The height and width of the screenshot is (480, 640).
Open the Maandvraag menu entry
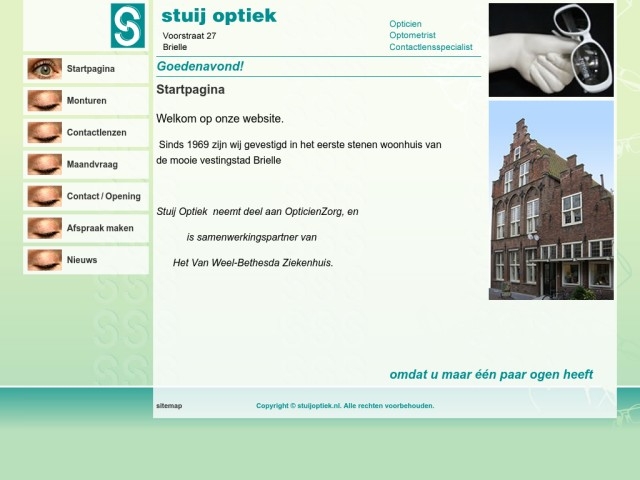(92, 165)
